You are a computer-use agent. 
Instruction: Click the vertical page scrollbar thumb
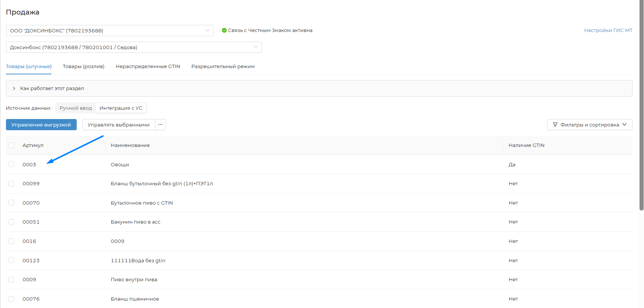641,104
